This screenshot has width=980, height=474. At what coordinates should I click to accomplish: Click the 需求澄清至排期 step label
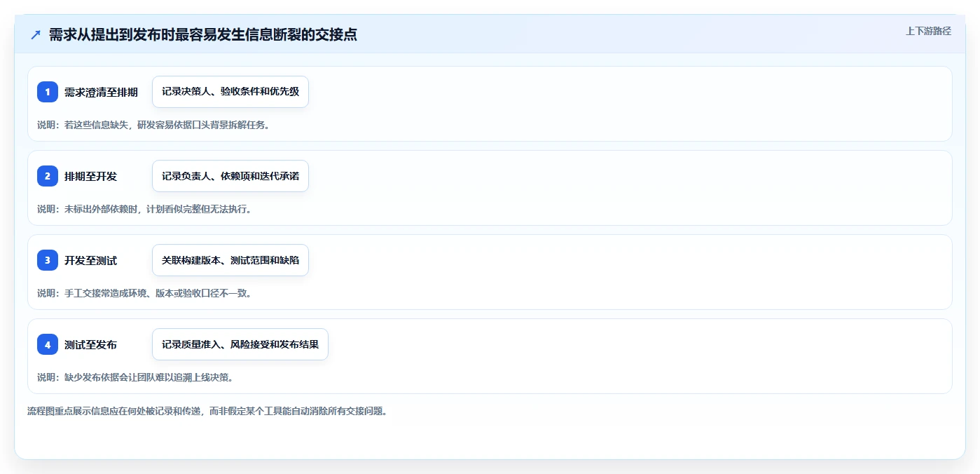click(101, 92)
